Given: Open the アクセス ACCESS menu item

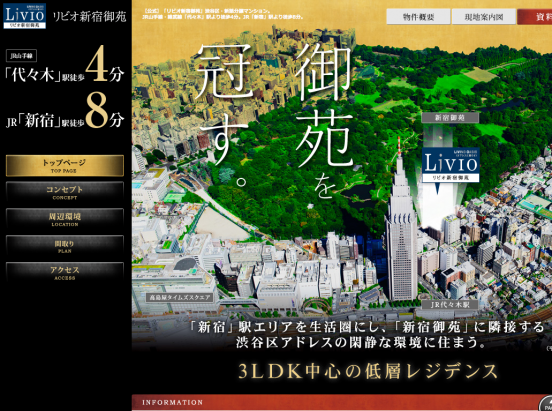Looking at the screenshot, I should tap(65, 273).
